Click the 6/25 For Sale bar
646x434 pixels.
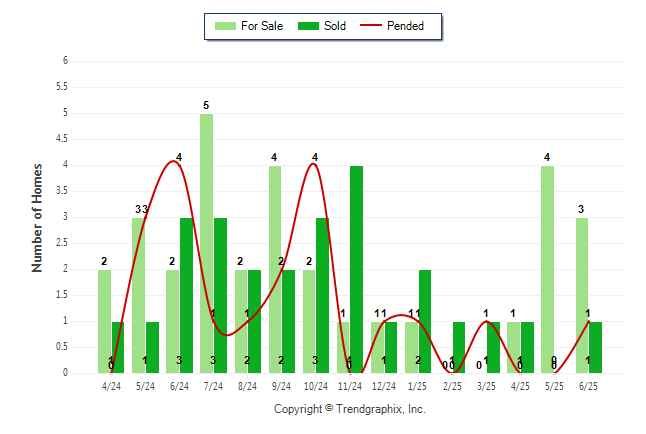pos(582,296)
